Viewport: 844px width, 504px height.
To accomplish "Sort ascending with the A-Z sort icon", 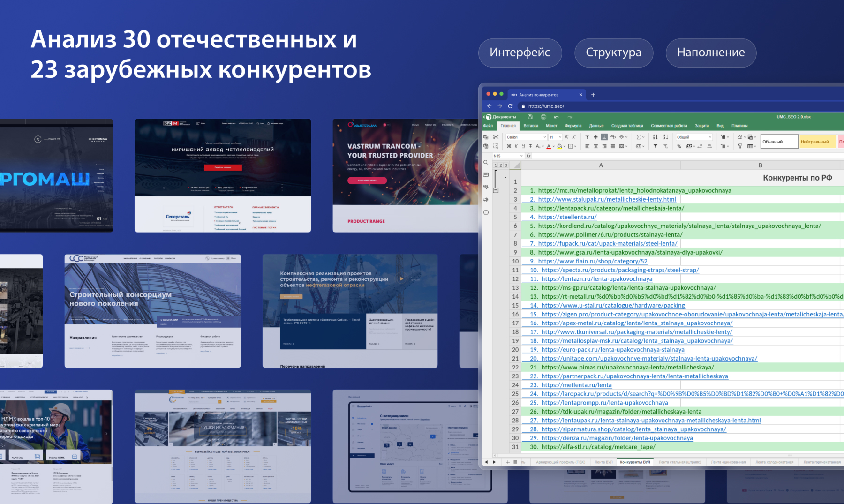I will point(655,137).
